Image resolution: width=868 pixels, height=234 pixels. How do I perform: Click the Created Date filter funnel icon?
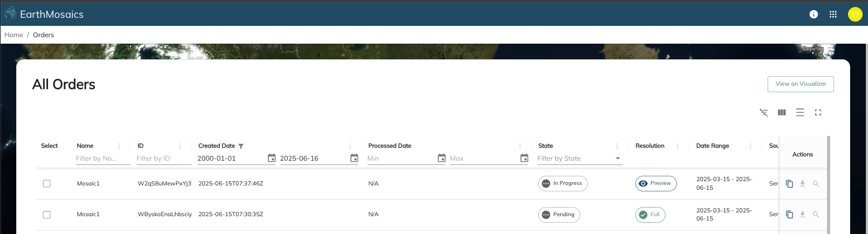pyautogui.click(x=241, y=146)
